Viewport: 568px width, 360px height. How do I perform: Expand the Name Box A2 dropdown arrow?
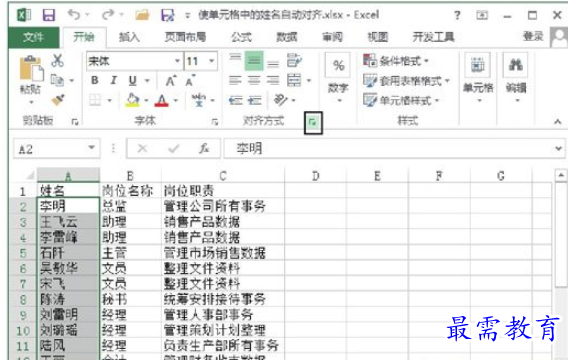point(92,148)
